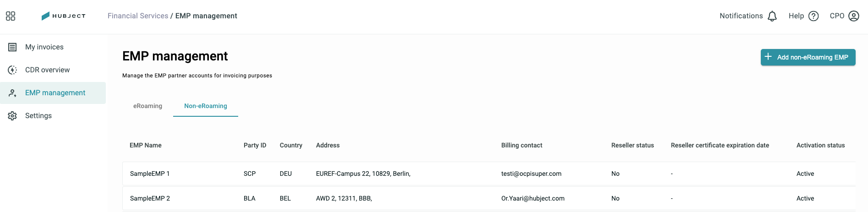Select the SampleEMP 2 row
This screenshot has height=212, width=868.
tap(489, 198)
